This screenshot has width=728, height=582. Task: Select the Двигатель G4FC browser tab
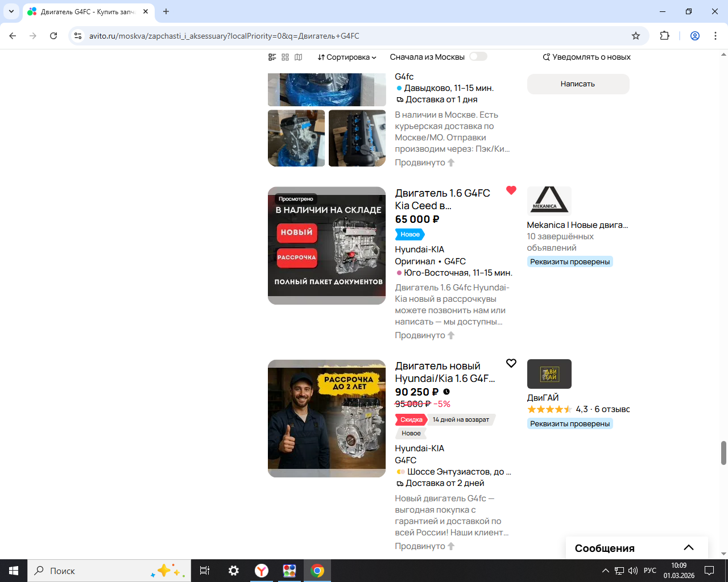coord(88,11)
